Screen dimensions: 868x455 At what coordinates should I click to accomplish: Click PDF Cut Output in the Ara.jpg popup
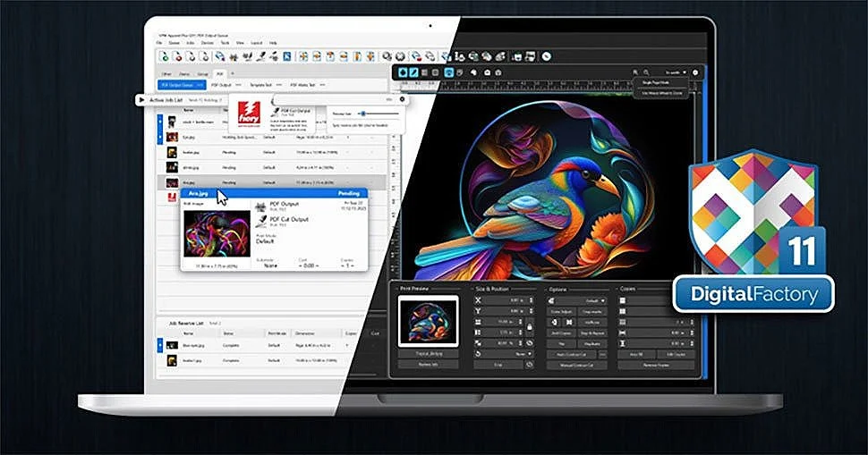[289, 219]
